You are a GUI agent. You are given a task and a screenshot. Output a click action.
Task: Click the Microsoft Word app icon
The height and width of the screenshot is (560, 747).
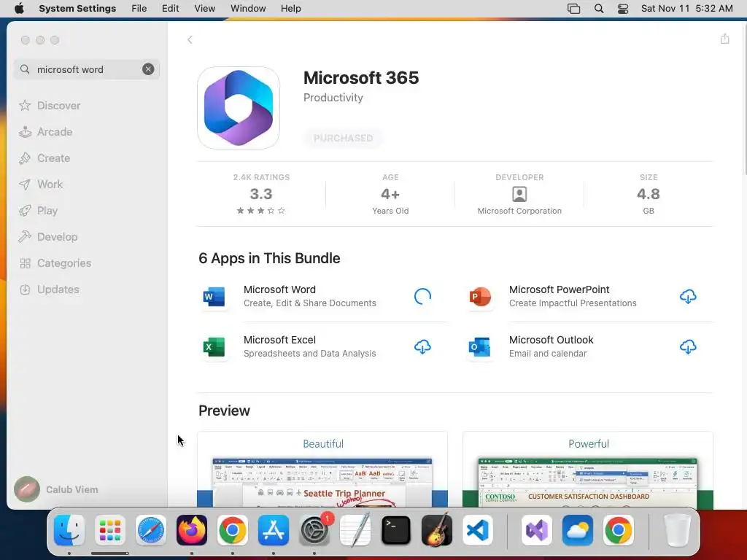(x=214, y=297)
